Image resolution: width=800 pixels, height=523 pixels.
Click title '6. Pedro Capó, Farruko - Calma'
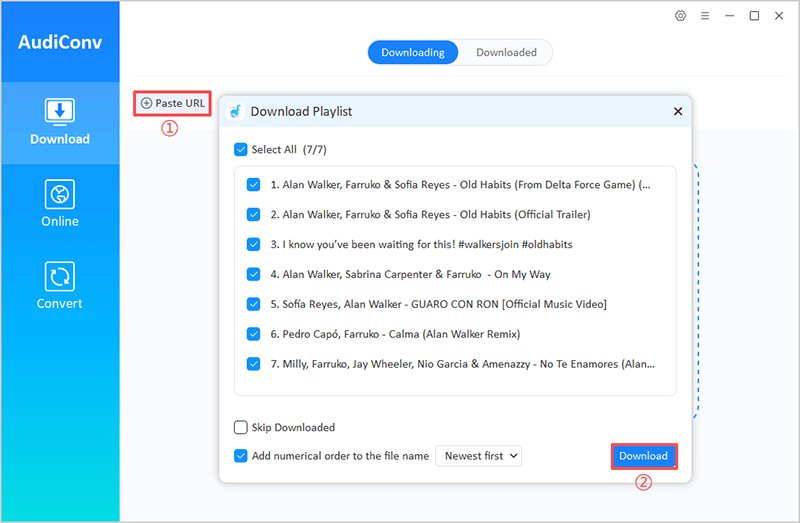tap(395, 334)
